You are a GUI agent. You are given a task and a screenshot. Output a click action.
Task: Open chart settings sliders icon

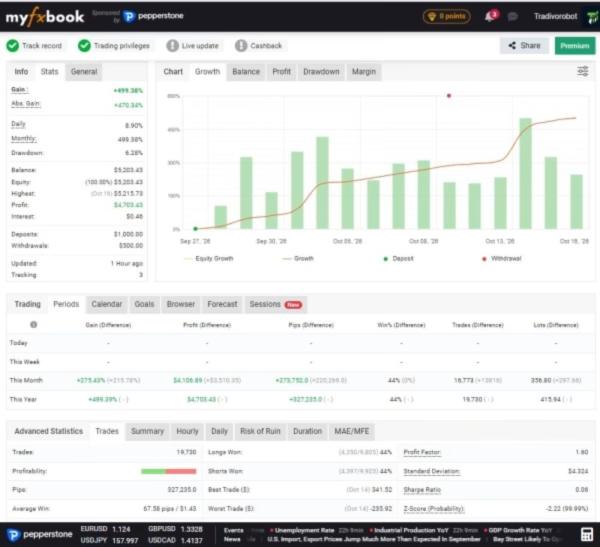pyautogui.click(x=583, y=71)
